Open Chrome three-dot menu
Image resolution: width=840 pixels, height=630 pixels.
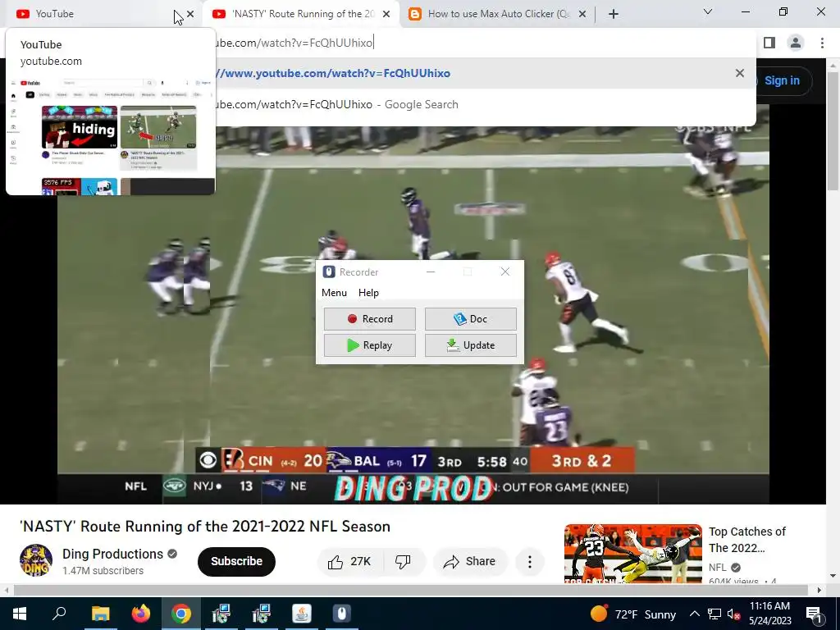(x=822, y=43)
